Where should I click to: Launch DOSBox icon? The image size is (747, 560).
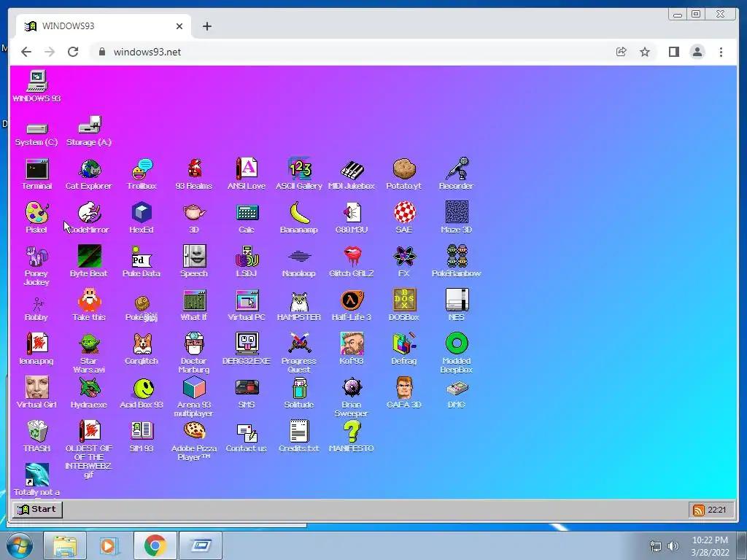pos(404,306)
